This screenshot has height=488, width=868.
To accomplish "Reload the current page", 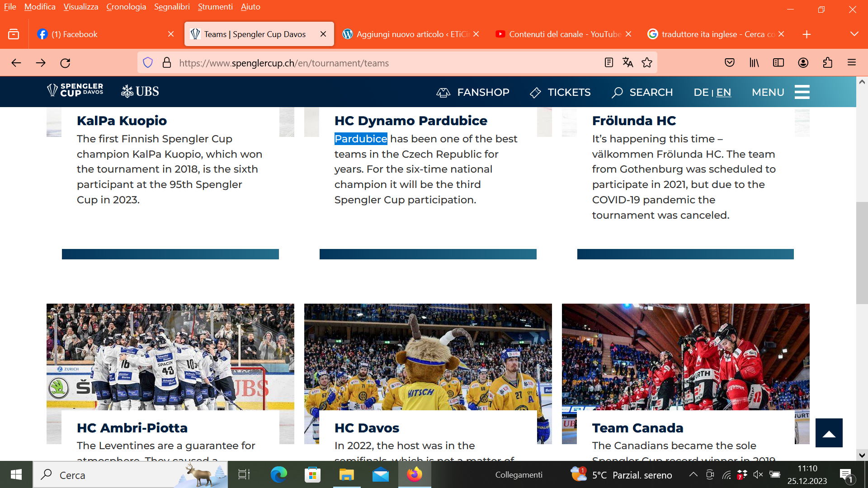I will [65, 63].
